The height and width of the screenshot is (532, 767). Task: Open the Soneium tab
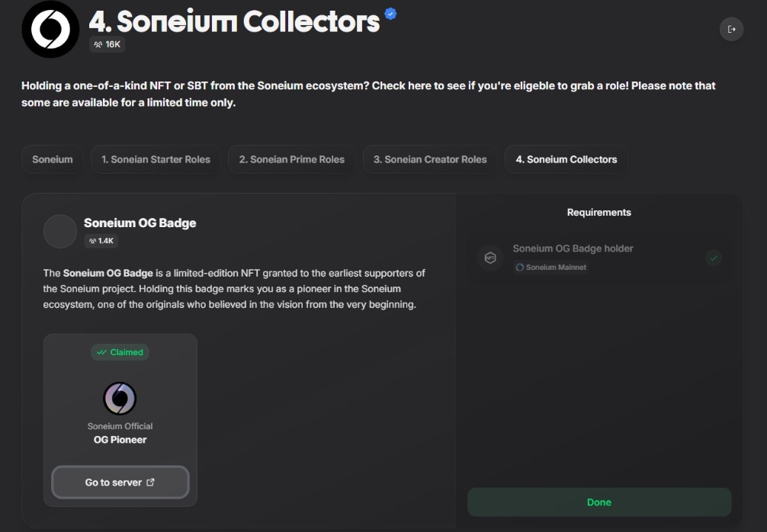tap(53, 159)
